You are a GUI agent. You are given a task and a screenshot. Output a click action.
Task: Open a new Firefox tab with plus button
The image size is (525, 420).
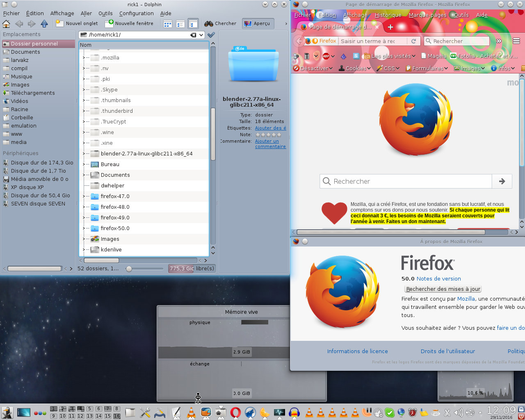pos(390,27)
